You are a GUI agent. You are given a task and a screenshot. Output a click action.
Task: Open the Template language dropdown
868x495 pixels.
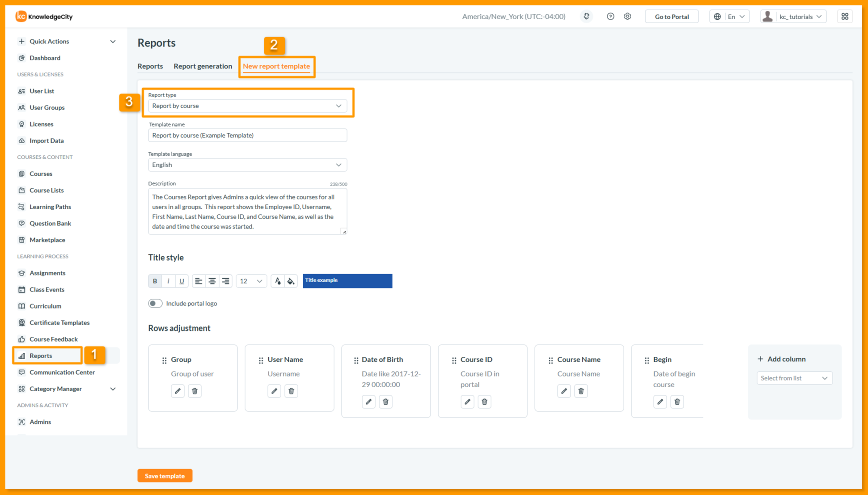pyautogui.click(x=247, y=165)
